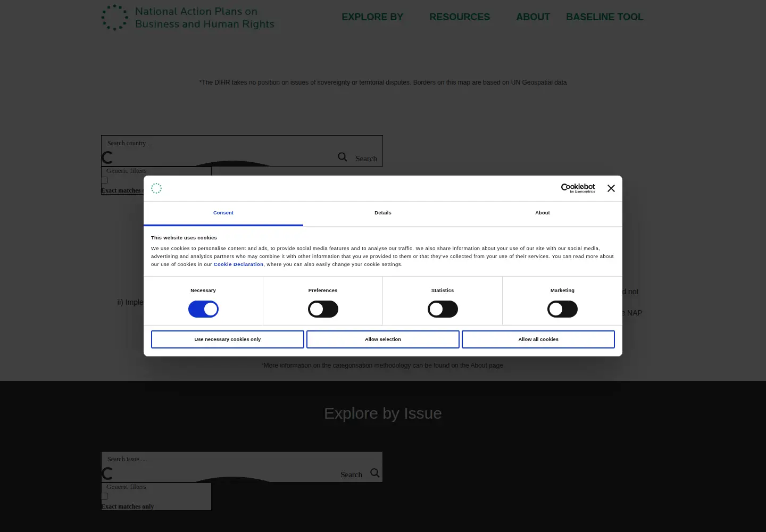Click This website uses cookies heading
Image resolution: width=766 pixels, height=532 pixels.
(x=184, y=238)
